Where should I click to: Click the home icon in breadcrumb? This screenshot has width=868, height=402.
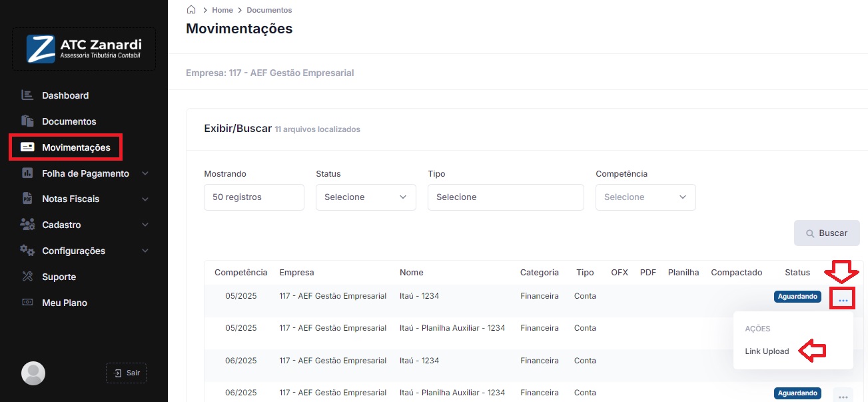[x=191, y=10]
